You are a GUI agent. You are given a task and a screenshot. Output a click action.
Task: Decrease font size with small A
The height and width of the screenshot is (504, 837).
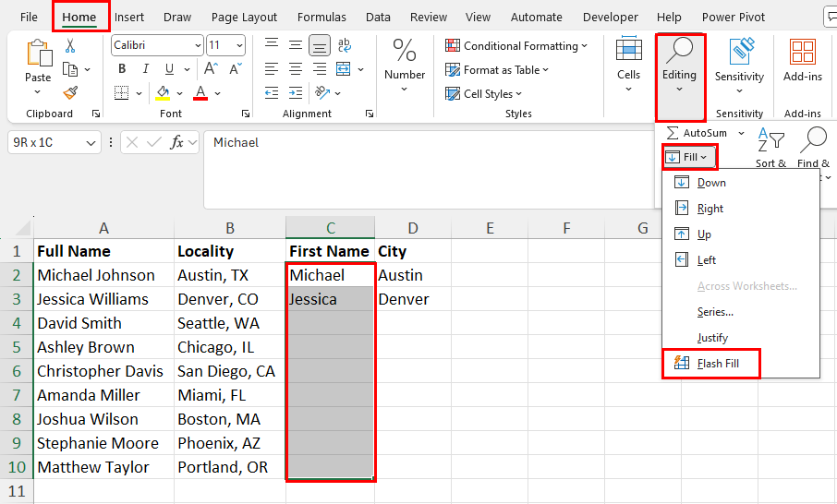point(236,69)
